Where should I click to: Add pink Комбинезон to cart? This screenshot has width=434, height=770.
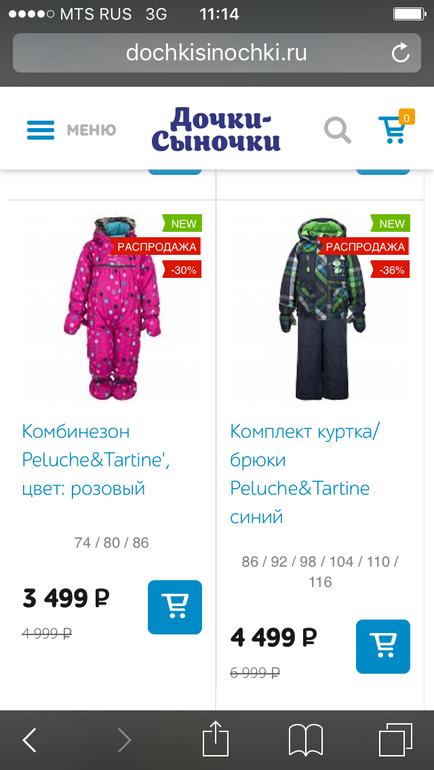(x=175, y=607)
